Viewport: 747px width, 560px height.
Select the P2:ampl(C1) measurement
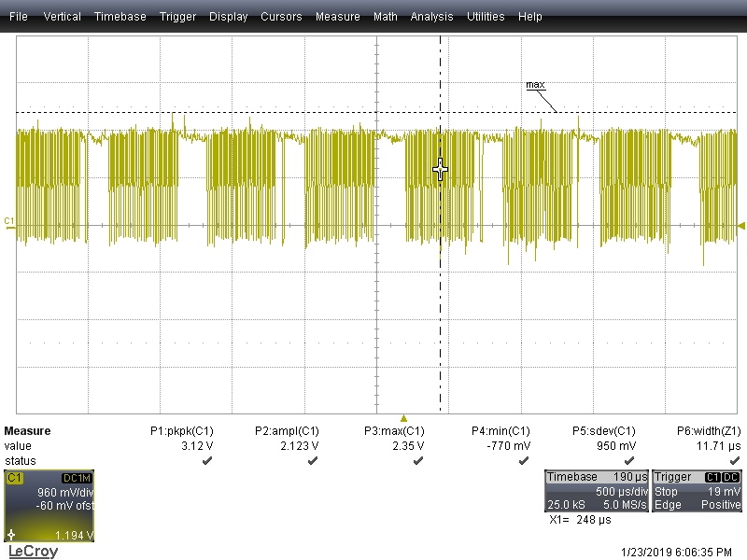(287, 431)
